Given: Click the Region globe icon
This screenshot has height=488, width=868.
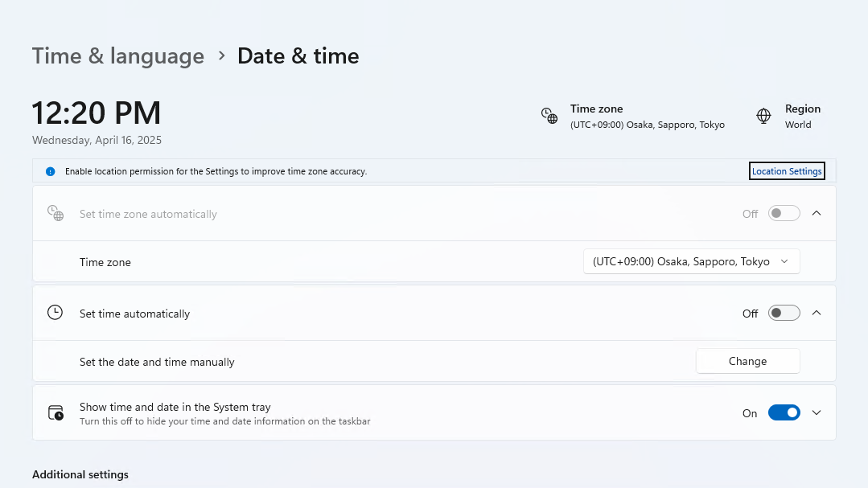Looking at the screenshot, I should tap(763, 116).
